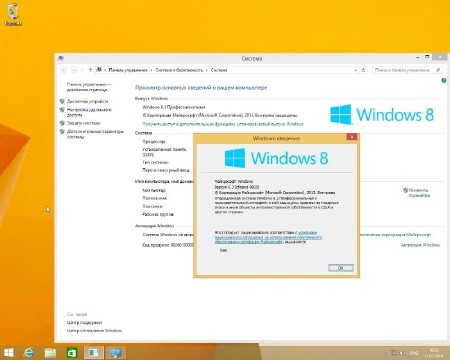
Task: Click the refresh button by address bar
Action: tap(363, 70)
